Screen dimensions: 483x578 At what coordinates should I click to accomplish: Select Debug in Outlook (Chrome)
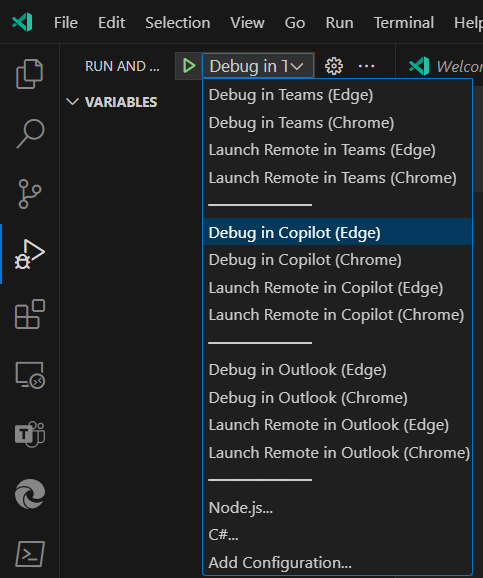337,398
